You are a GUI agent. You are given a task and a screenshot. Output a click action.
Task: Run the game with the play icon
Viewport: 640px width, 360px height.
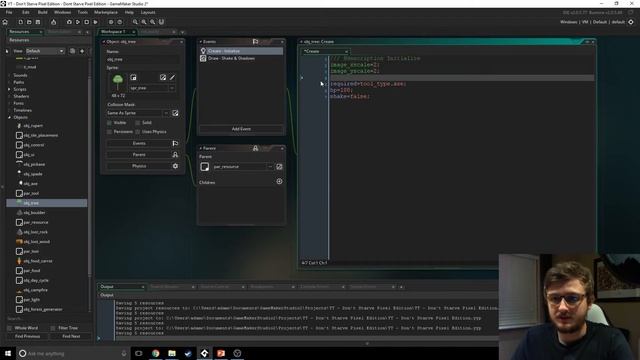click(x=78, y=22)
